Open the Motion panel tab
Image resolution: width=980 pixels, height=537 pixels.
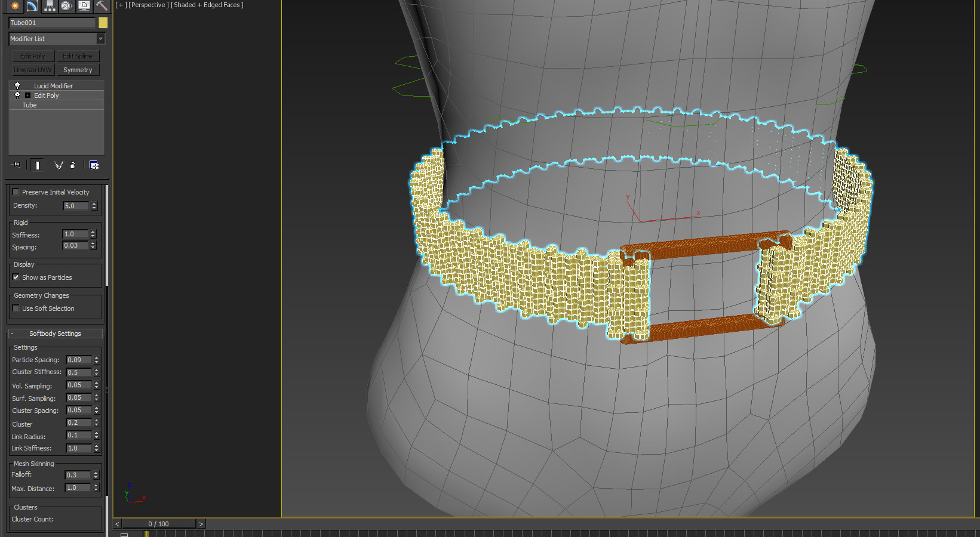click(66, 6)
